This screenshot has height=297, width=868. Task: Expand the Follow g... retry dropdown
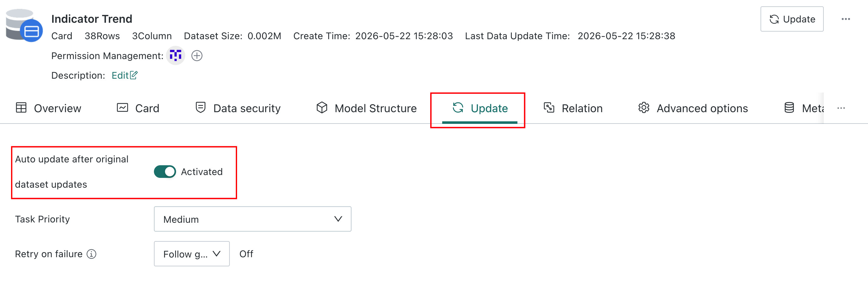pyautogui.click(x=192, y=254)
